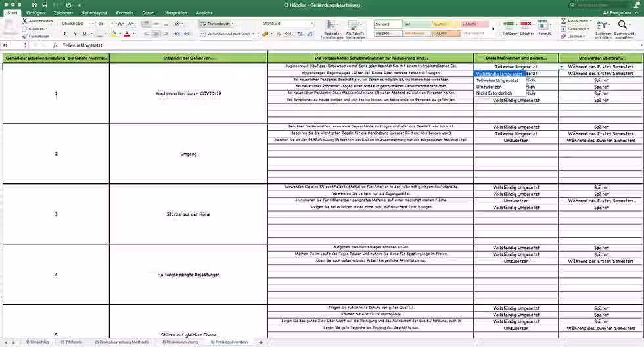This screenshot has height=347, width=644.
Task: Toggle bold F formatting
Action: (65, 34)
